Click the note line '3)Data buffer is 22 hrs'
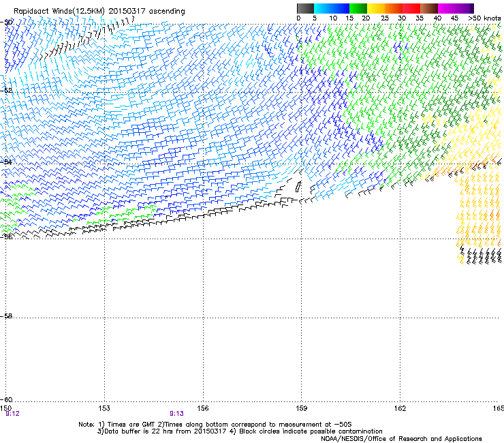 240,431
